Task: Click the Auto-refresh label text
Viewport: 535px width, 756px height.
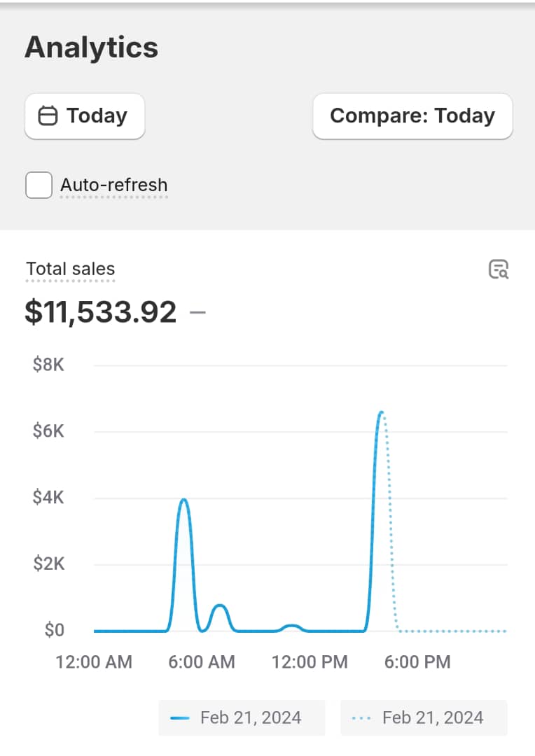Action: [x=113, y=185]
